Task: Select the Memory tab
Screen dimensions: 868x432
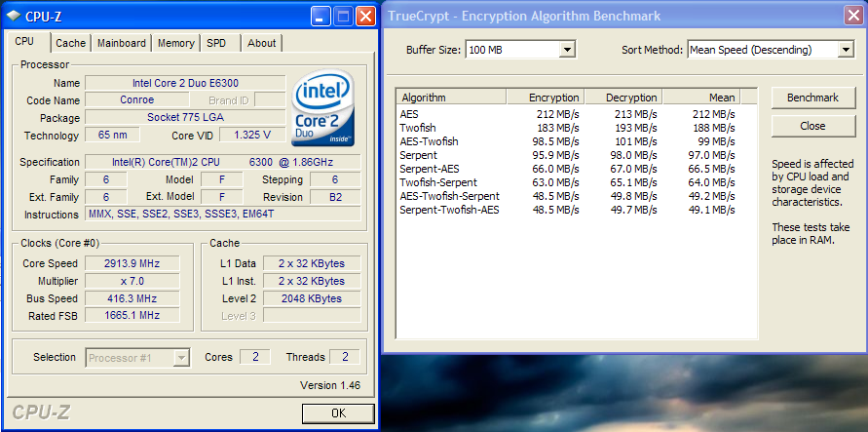Action: (x=176, y=43)
